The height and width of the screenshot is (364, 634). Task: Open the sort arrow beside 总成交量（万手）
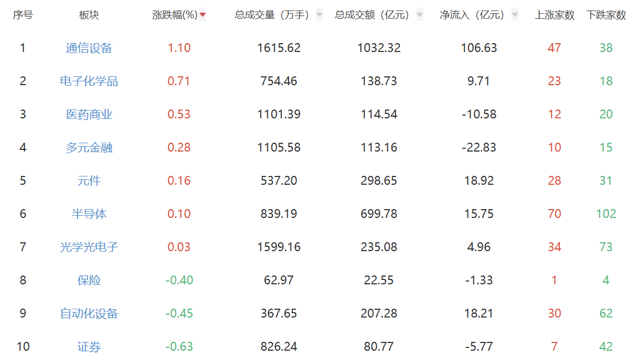click(x=319, y=15)
